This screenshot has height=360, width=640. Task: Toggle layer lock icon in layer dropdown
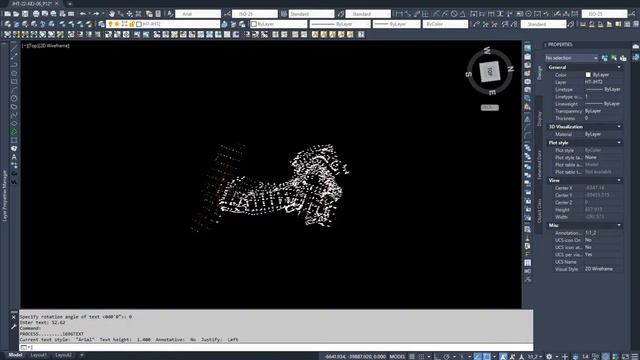point(131,24)
